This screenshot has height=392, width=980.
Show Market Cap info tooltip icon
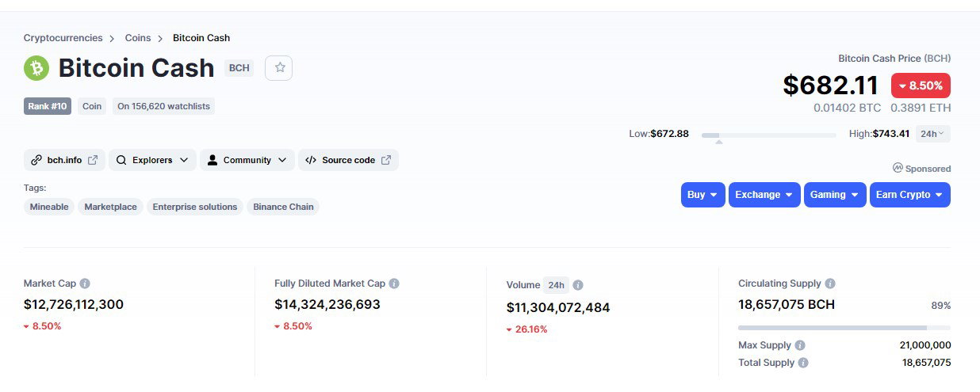coord(85,284)
